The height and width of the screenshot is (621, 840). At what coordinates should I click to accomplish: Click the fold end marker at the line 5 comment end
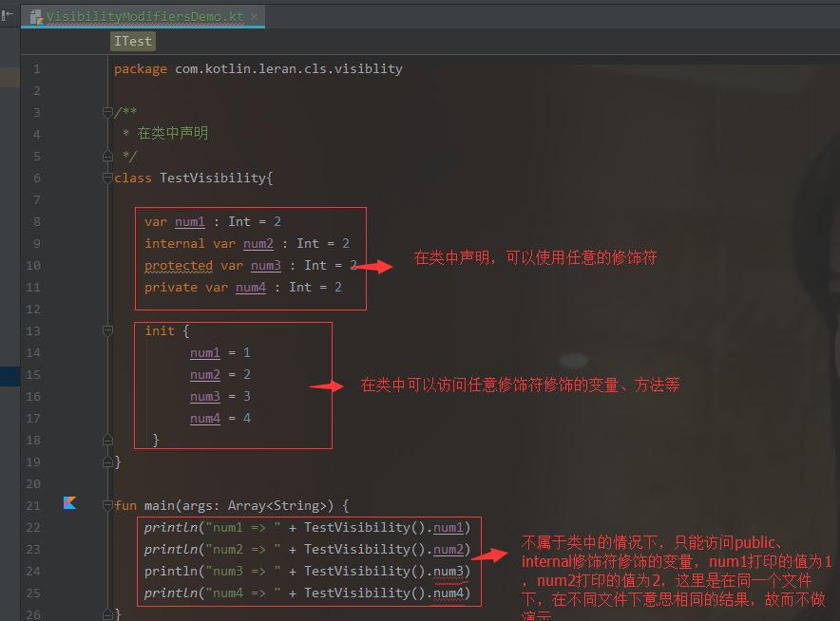coord(107,157)
